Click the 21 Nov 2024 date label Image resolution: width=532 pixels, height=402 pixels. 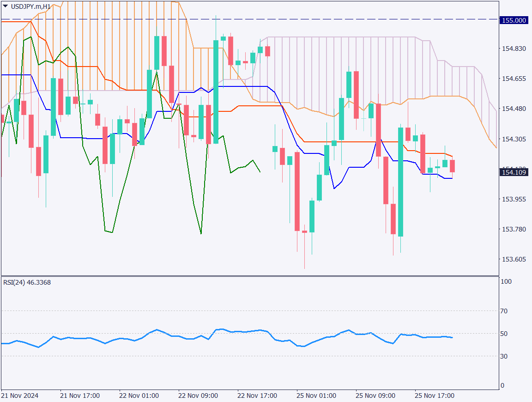point(20,396)
